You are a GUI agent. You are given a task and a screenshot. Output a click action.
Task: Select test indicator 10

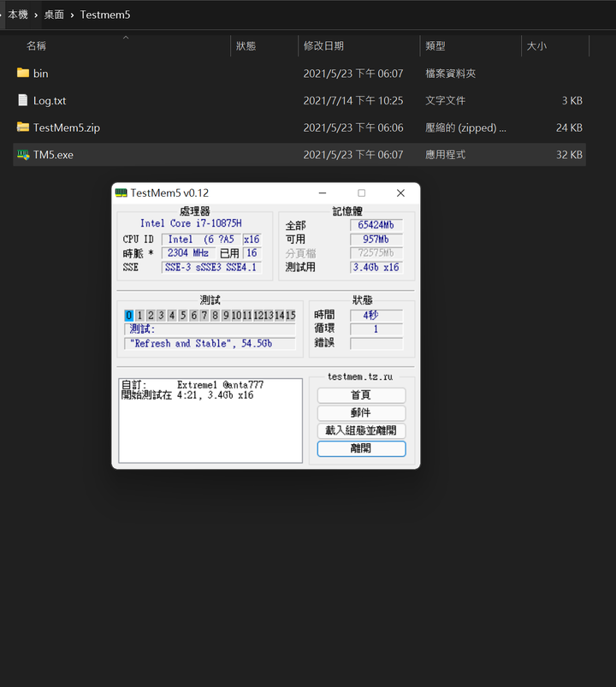click(x=236, y=315)
